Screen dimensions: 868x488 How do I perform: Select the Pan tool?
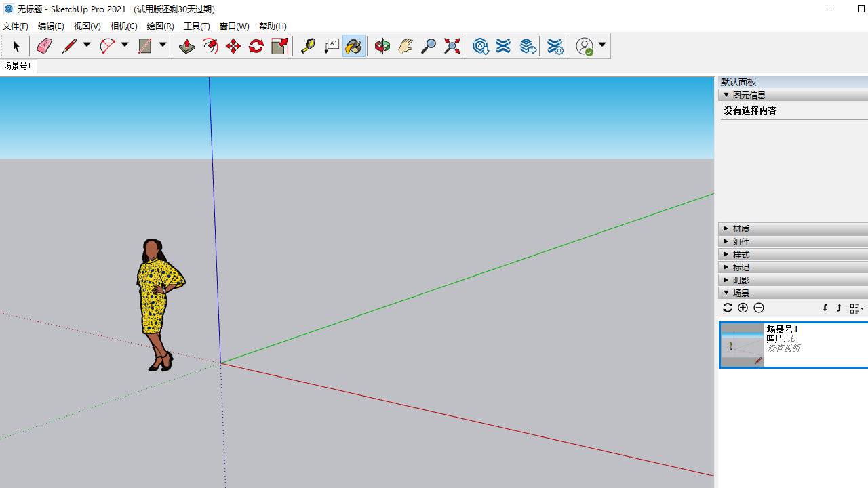[x=406, y=45]
